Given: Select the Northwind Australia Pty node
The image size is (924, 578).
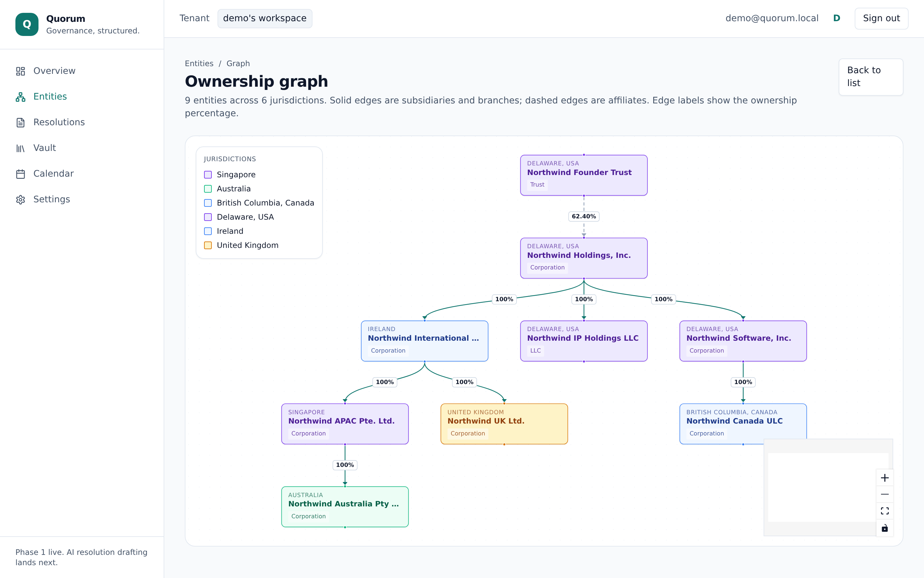Looking at the screenshot, I should [x=345, y=507].
